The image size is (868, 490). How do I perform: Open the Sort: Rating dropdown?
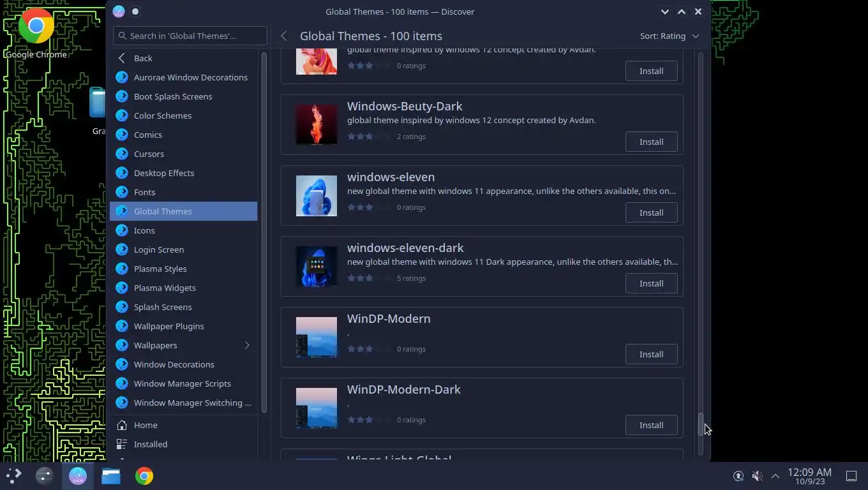pos(670,36)
